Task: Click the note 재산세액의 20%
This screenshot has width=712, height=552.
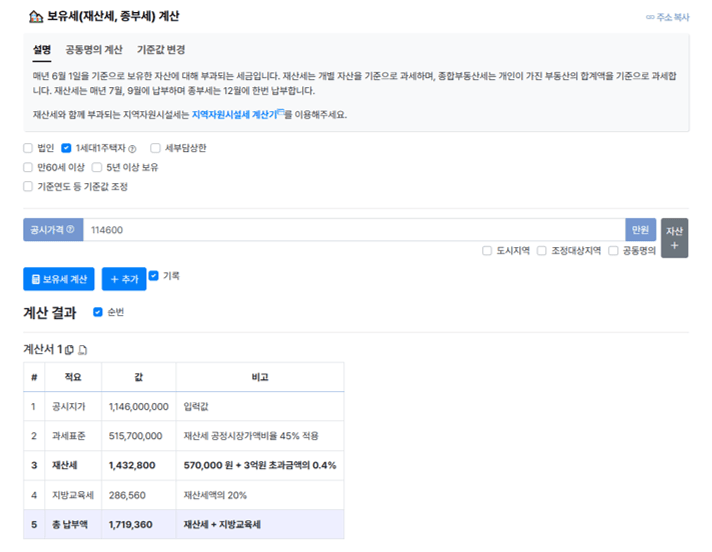Action: point(215,495)
